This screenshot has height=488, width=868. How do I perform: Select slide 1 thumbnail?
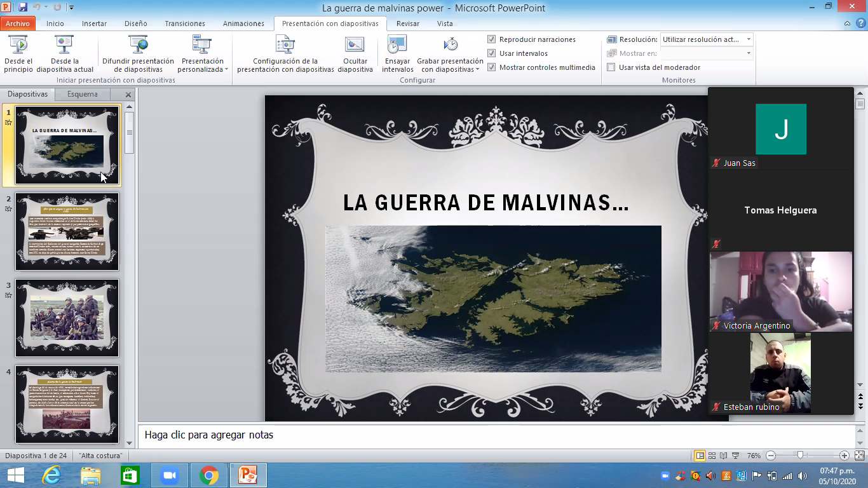(x=67, y=146)
